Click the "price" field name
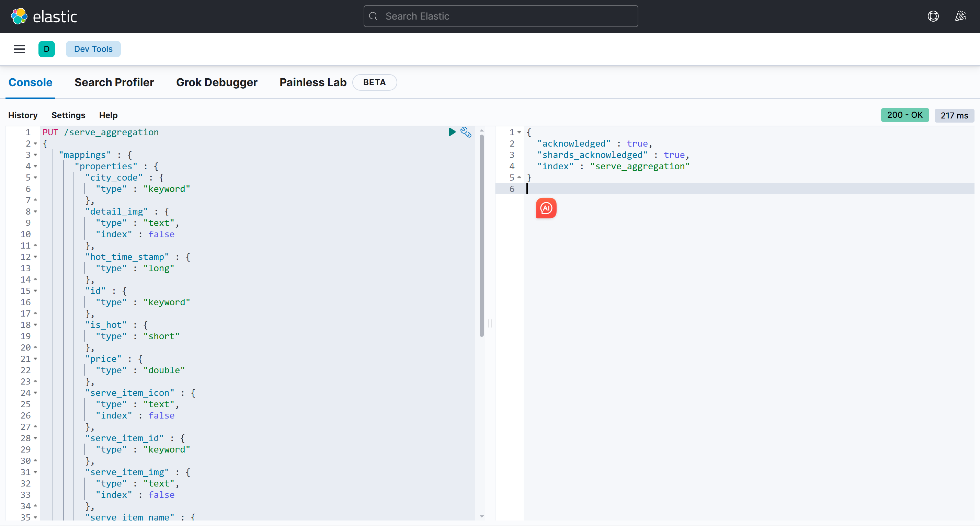 click(103, 359)
